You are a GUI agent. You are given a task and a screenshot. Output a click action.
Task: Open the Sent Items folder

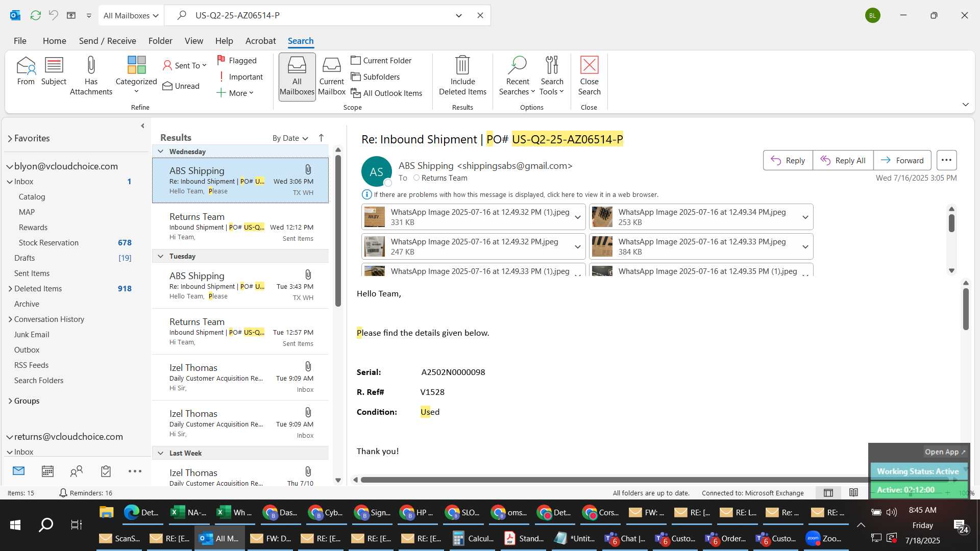coord(32,273)
